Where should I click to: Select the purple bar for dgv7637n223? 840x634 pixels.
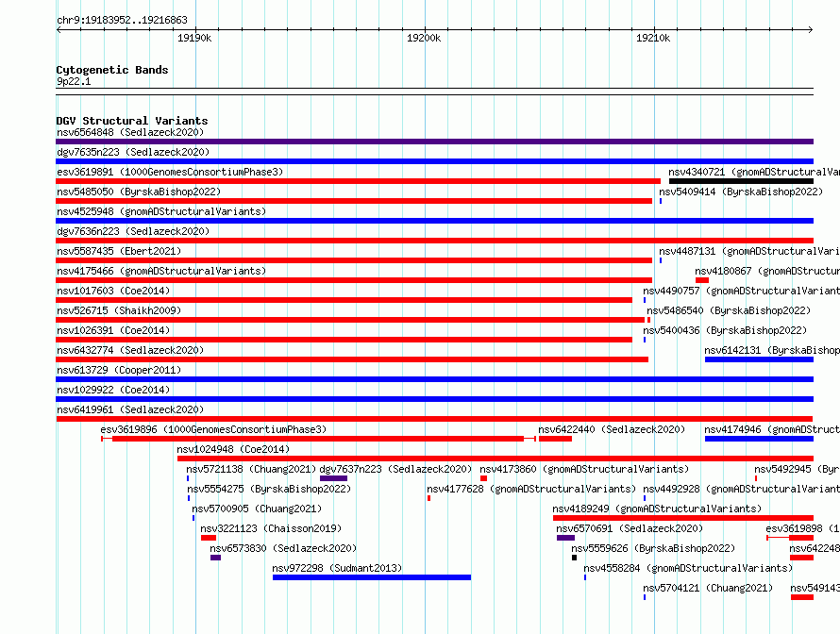(334, 478)
